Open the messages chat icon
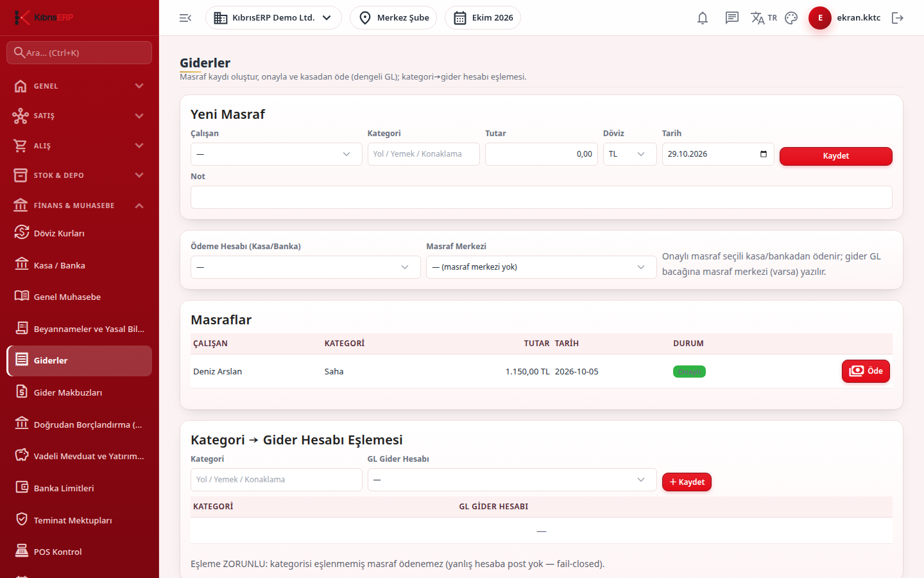The width and height of the screenshot is (924, 578). tap(732, 18)
